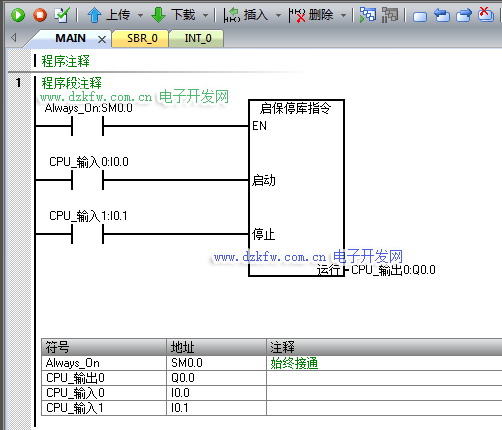Go to next bookmark icon
The width and height of the screenshot is (502, 430).
point(464,15)
